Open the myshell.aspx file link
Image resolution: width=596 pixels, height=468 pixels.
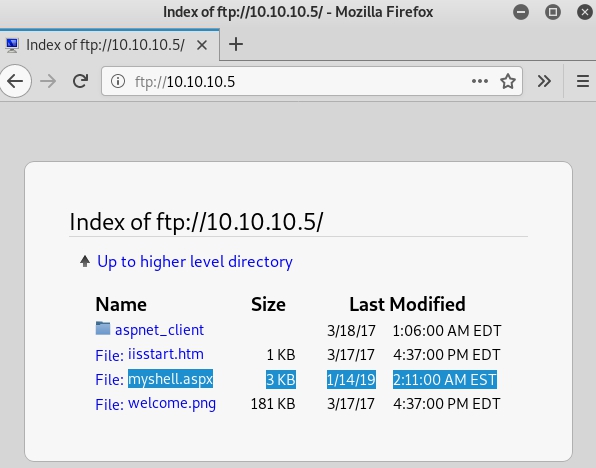pos(170,379)
